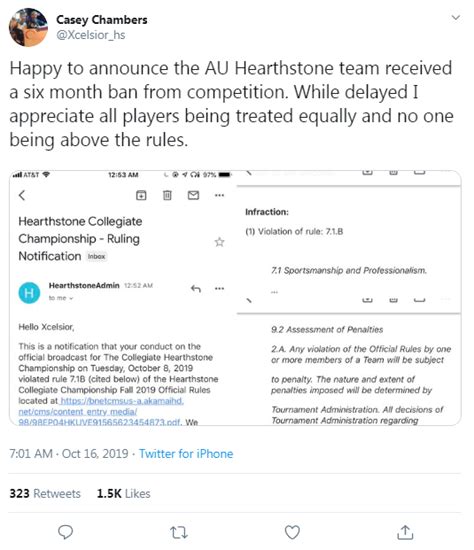The width and height of the screenshot is (474, 550).
Task: Click the trash delete icon in email
Action: click(x=167, y=195)
